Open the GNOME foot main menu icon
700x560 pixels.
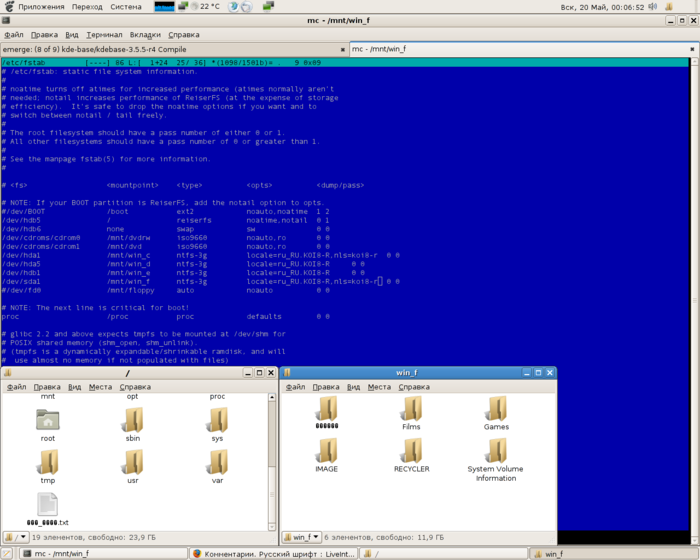click(x=9, y=6)
